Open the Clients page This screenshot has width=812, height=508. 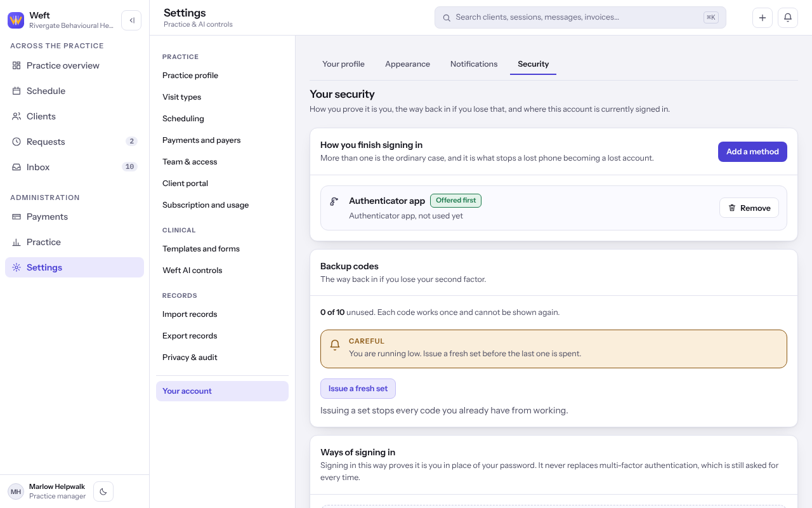(x=74, y=116)
